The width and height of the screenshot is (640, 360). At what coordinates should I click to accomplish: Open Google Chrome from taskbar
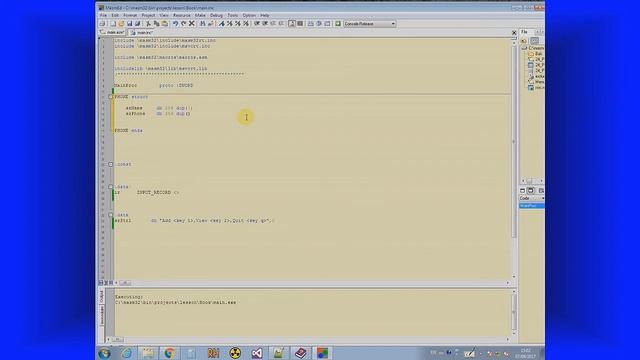(170, 353)
